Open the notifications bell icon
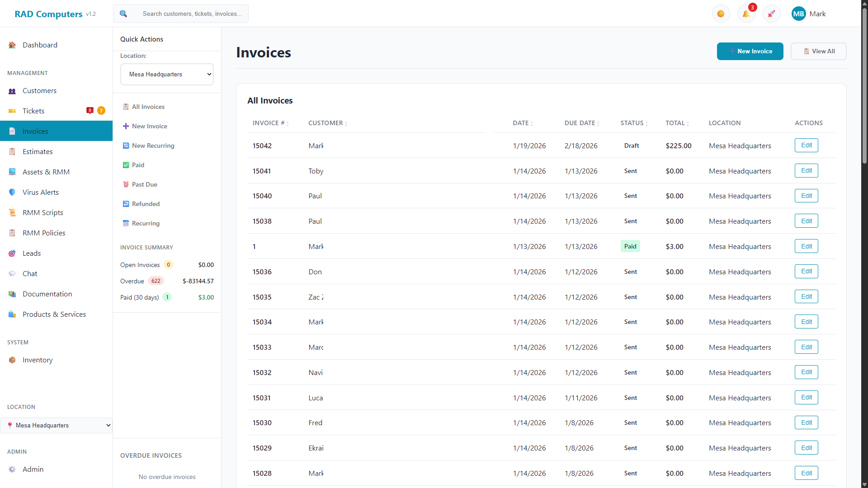This screenshot has height=488, width=868. coord(746,14)
